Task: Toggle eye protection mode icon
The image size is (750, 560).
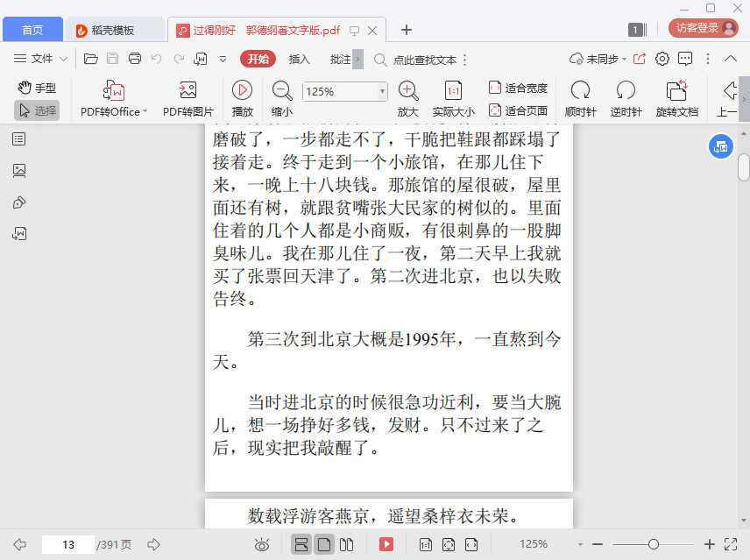Action: click(262, 544)
